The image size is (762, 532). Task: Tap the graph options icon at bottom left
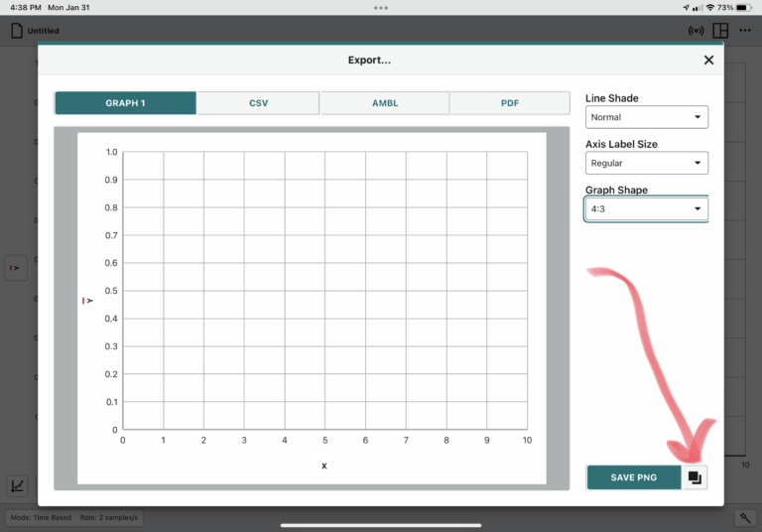17,485
